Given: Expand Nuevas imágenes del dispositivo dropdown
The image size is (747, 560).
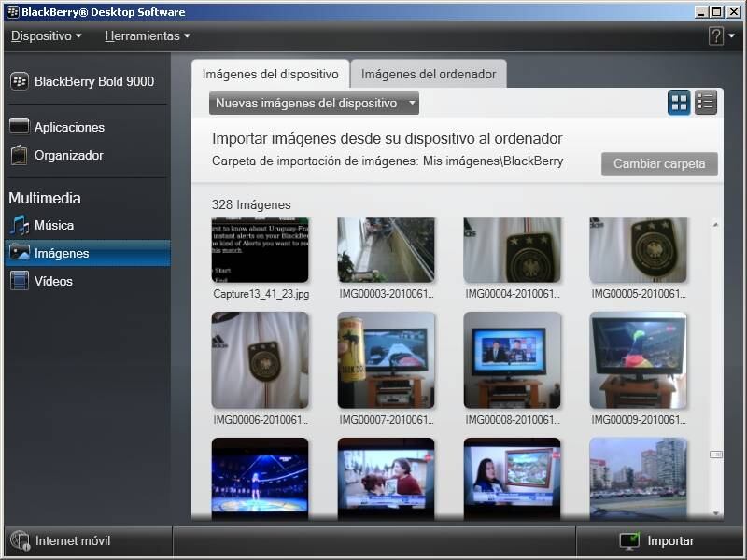Looking at the screenshot, I should [314, 104].
